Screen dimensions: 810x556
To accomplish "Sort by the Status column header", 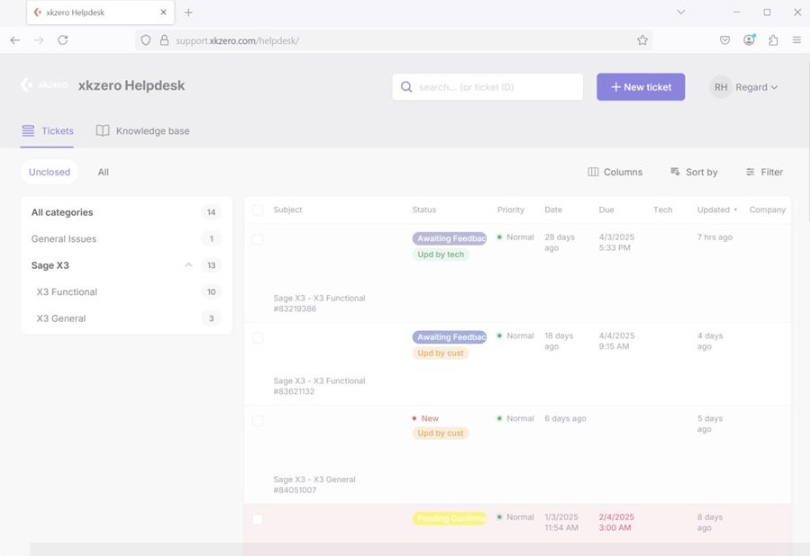I will (x=424, y=210).
